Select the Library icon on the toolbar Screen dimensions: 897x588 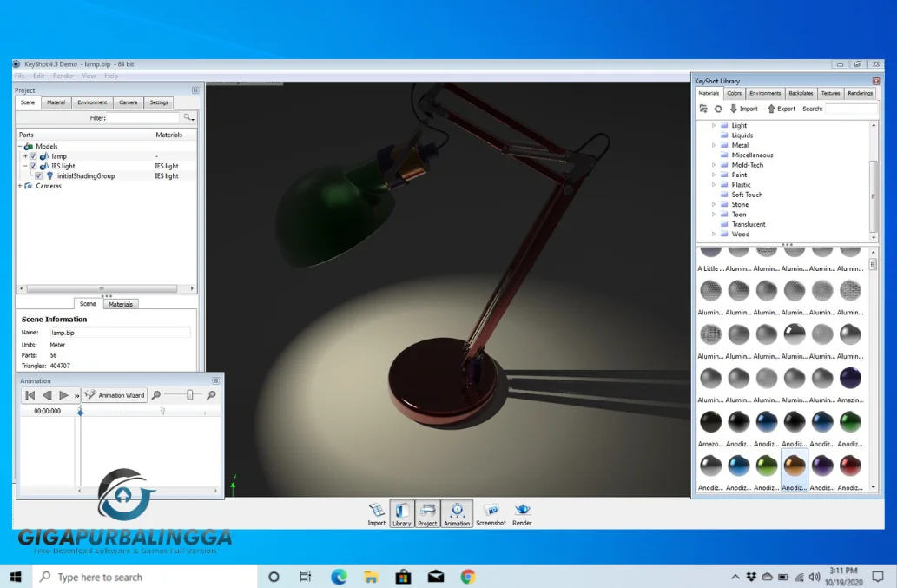pos(401,512)
